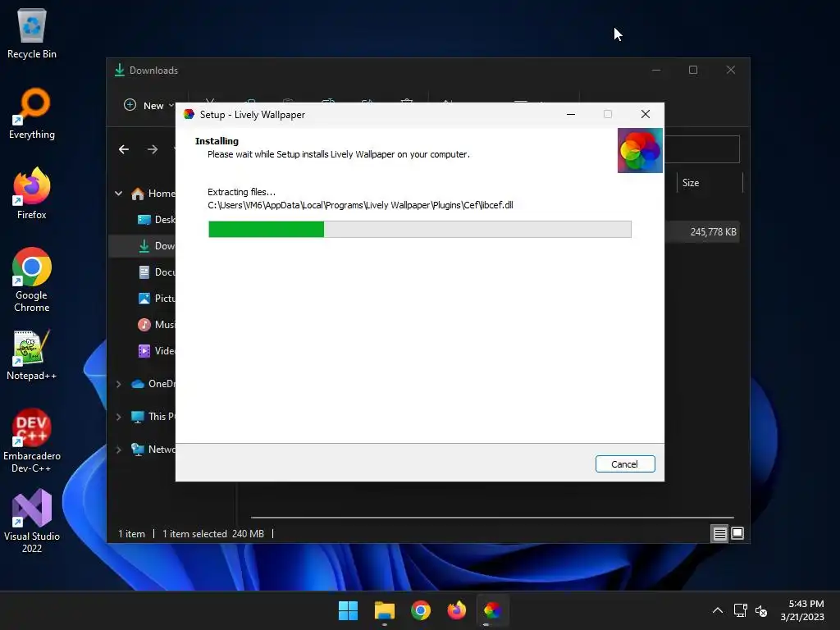Minimize the Setup - Lively Wallpaper window
The height and width of the screenshot is (630, 840).
click(571, 114)
